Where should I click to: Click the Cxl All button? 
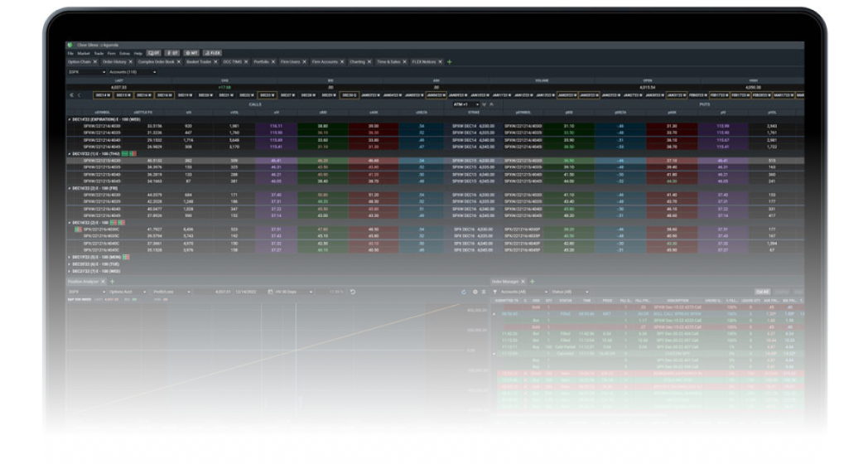(763, 291)
